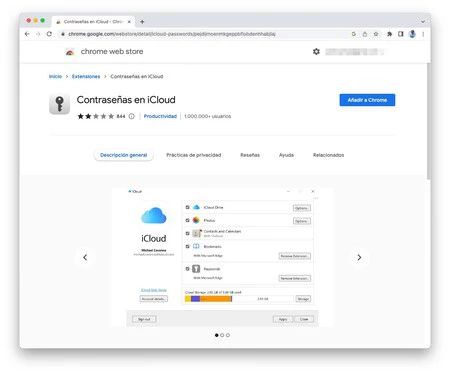Viewport: 450px width, 374px height.
Task: Bookmark this page with star icon
Action: [x=376, y=34]
